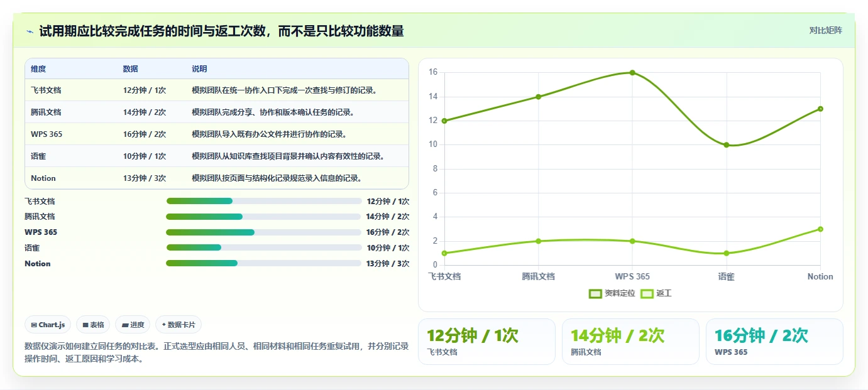Click the 13分钟 / 3次 table cell
The width and height of the screenshot is (868, 390).
pos(145,178)
